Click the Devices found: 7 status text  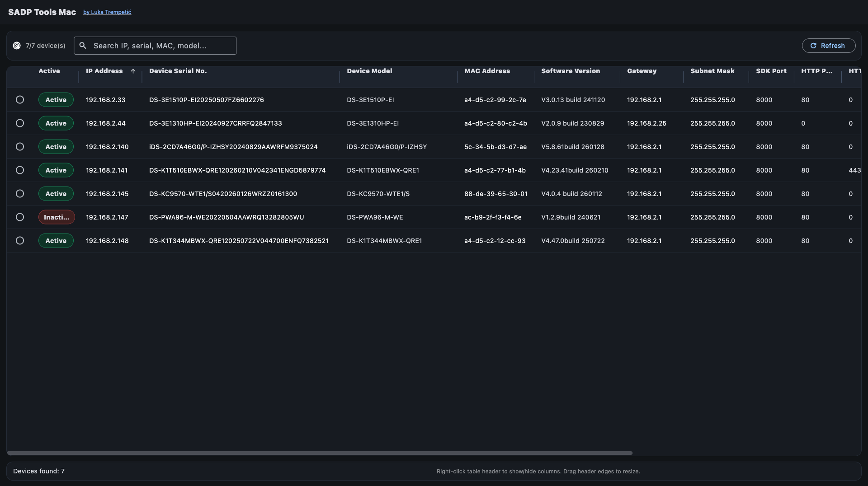pos(39,471)
